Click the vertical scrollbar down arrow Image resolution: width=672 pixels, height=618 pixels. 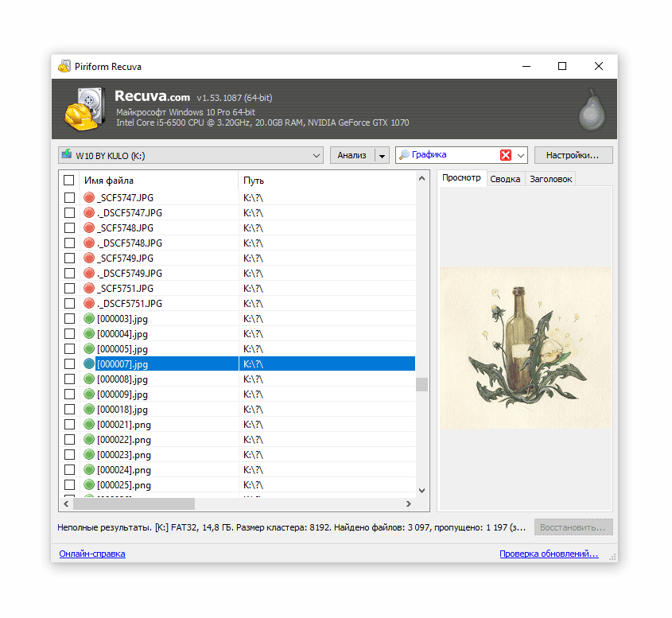coord(421,491)
